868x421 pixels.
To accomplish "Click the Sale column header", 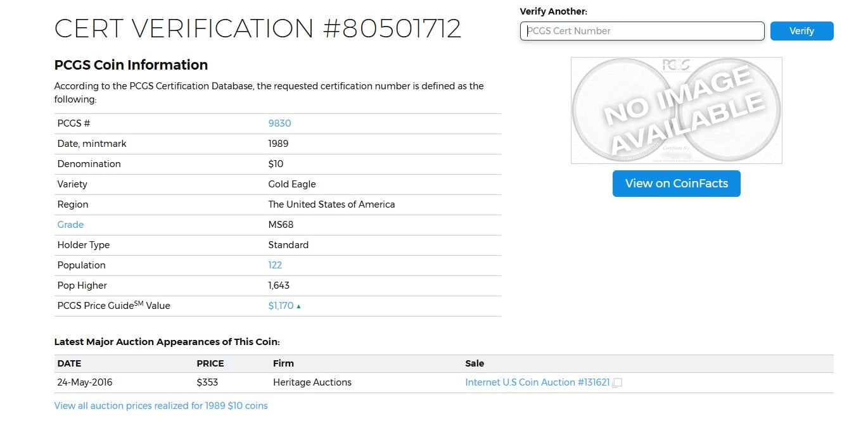I will 475,363.
